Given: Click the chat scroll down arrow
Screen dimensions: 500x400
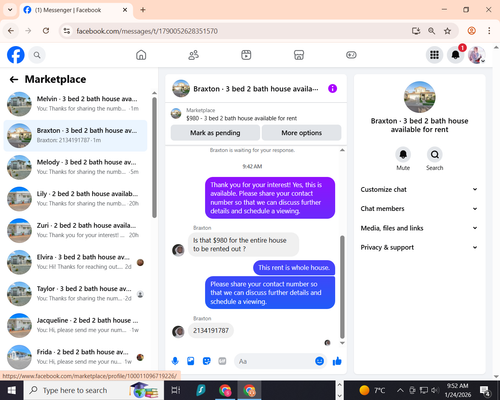Looking at the screenshot, I should tap(342, 343).
